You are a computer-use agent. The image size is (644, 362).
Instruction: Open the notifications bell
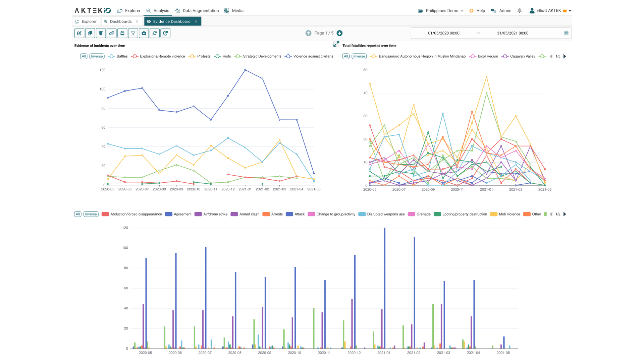coord(520,10)
